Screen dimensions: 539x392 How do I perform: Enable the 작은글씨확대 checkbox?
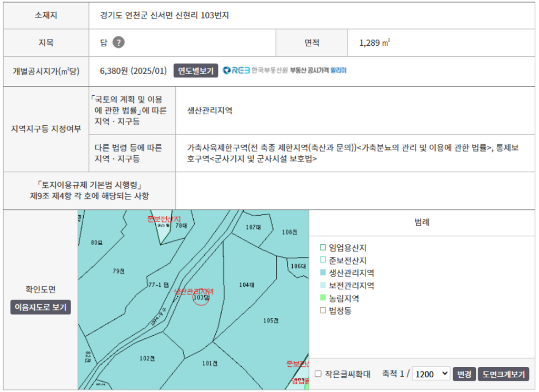pyautogui.click(x=318, y=374)
